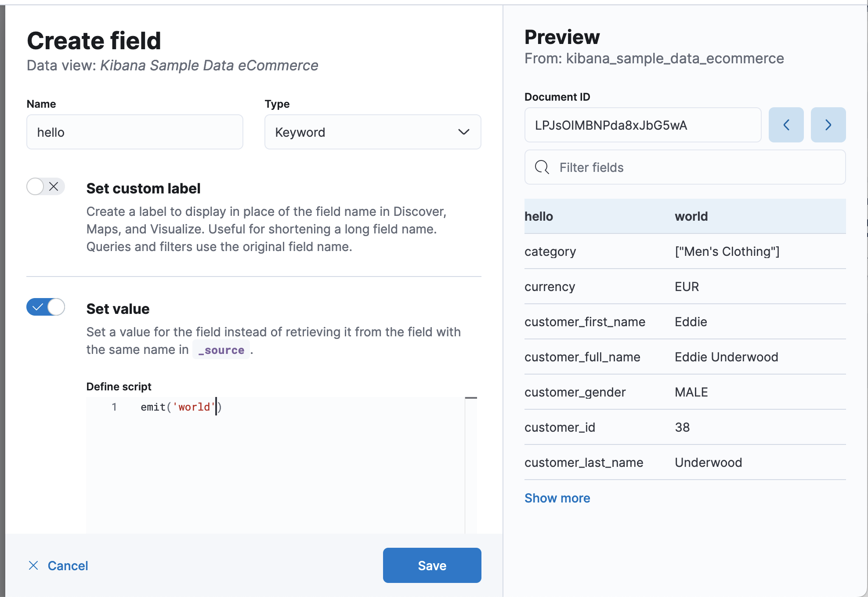Select the hello header in the preview table

[539, 216]
